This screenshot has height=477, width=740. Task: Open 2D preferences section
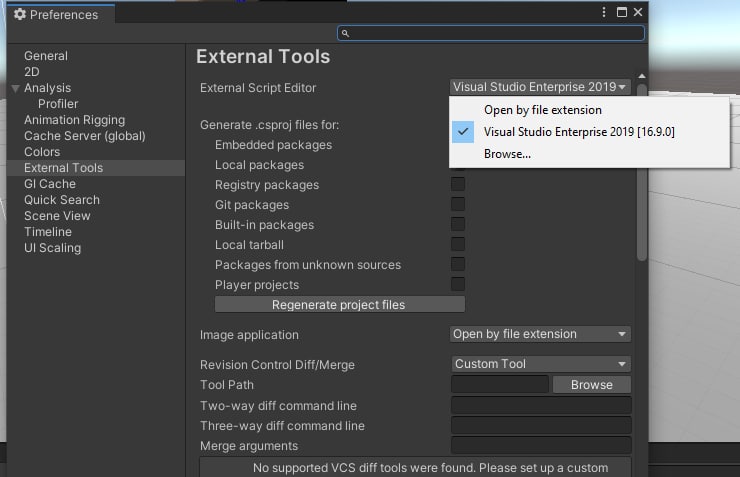[x=32, y=72]
